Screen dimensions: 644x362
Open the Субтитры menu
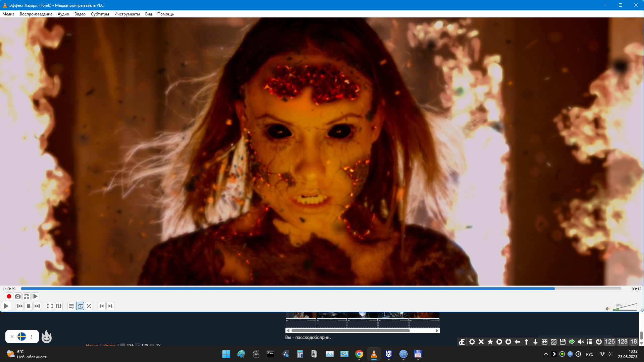point(100,14)
